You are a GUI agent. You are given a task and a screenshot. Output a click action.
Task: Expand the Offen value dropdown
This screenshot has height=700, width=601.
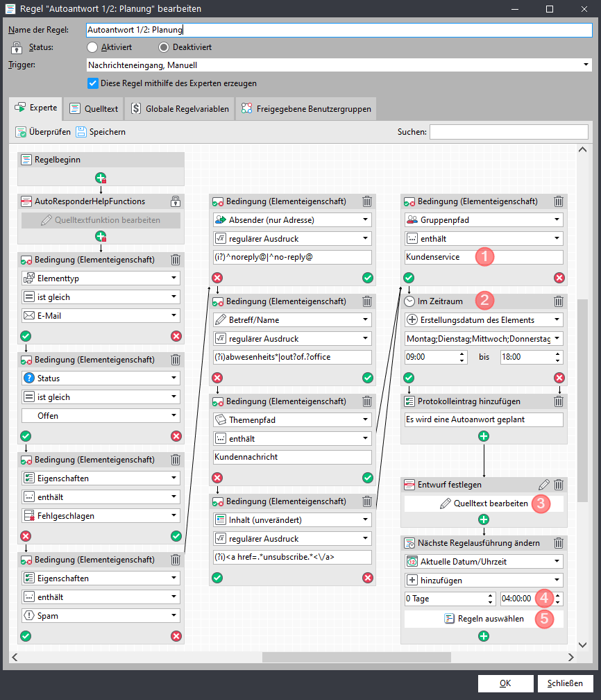[x=101, y=415]
